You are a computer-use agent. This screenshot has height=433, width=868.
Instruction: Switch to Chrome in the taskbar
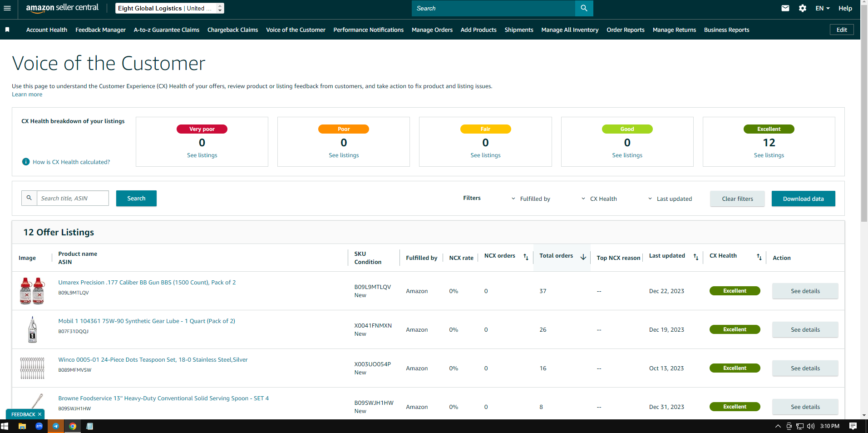point(73,426)
